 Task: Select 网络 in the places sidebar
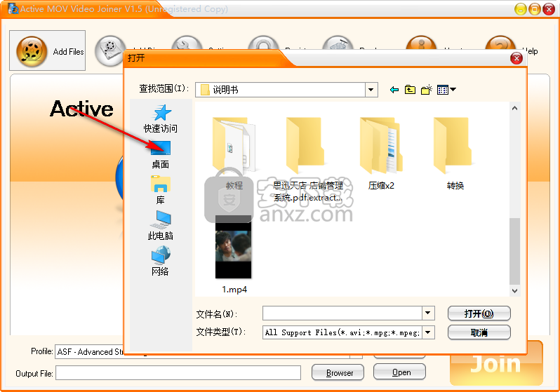point(161,262)
